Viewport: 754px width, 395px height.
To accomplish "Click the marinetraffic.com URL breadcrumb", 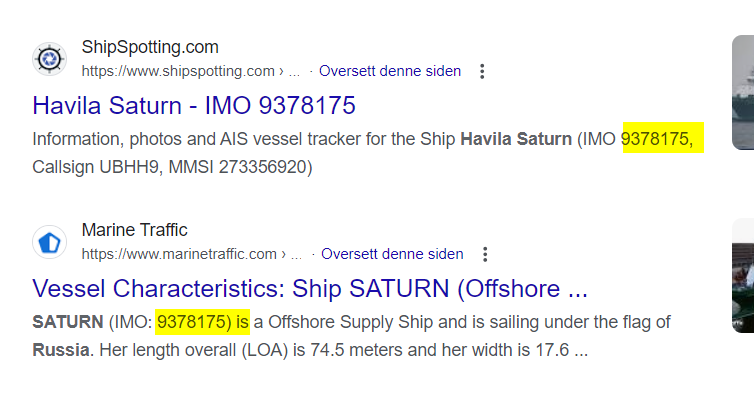I will (191, 254).
